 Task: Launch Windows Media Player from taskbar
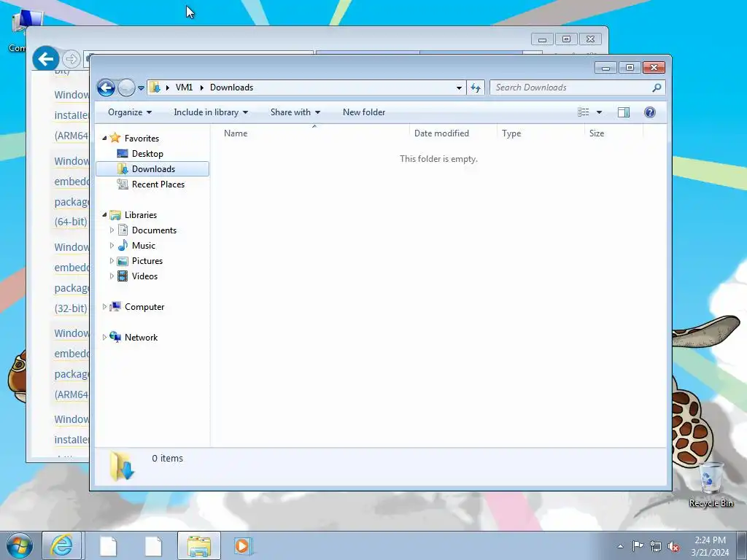(x=242, y=545)
